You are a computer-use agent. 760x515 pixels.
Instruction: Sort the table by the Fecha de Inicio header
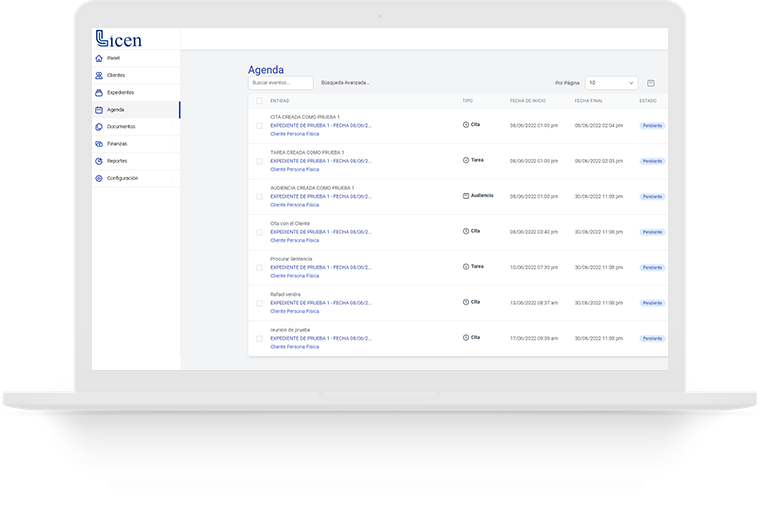click(x=528, y=101)
